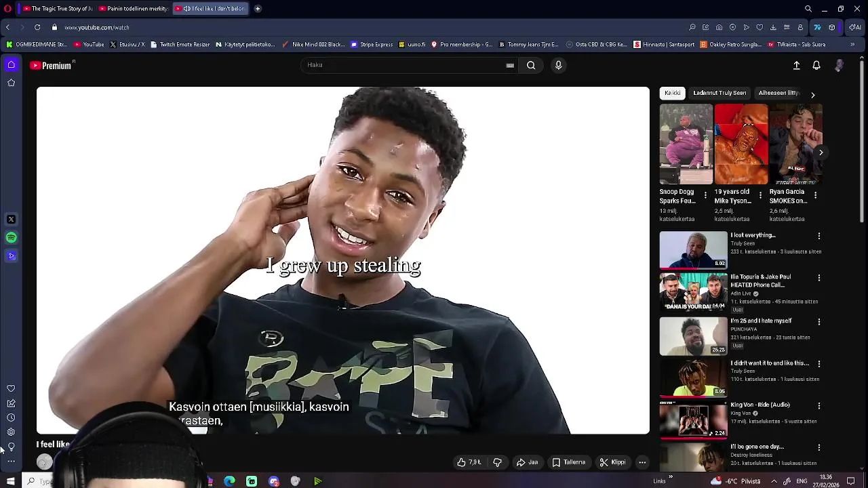Open sidebar settings gear icon
This screenshot has width=868, height=488.
pos(11,432)
